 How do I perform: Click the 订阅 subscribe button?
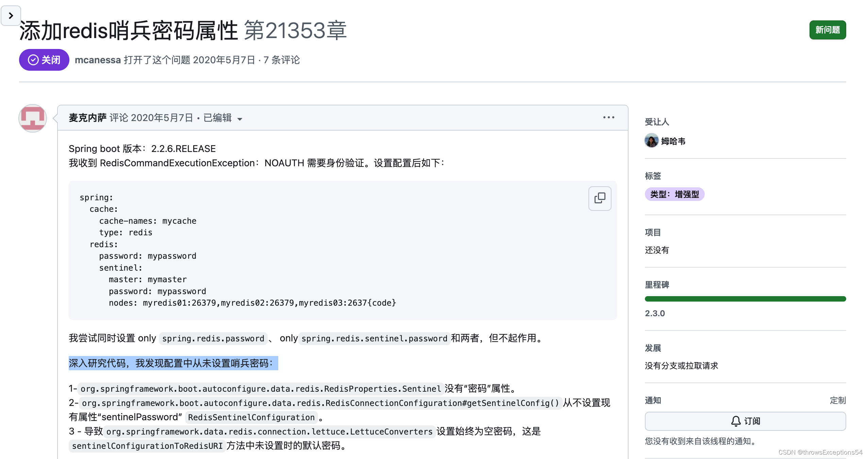[x=745, y=421]
